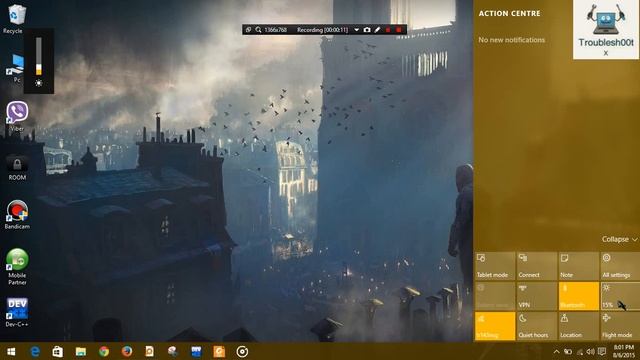The width and height of the screenshot is (640, 360).
Task: Click the network icon in system tray
Action: tap(580, 351)
